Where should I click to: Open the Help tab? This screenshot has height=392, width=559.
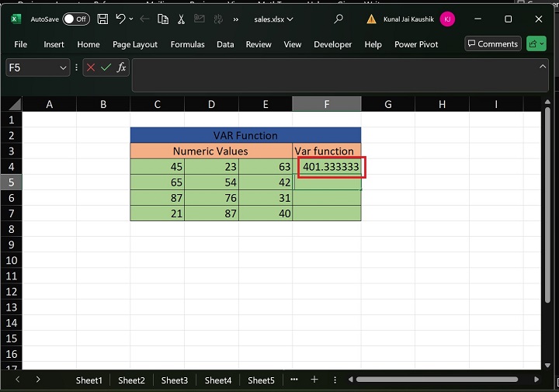coord(373,44)
